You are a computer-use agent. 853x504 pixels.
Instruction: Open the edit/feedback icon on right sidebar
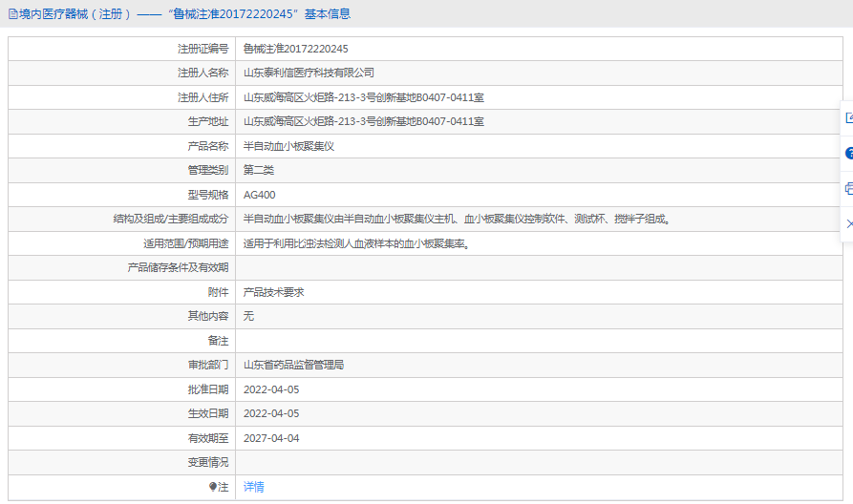click(849, 117)
